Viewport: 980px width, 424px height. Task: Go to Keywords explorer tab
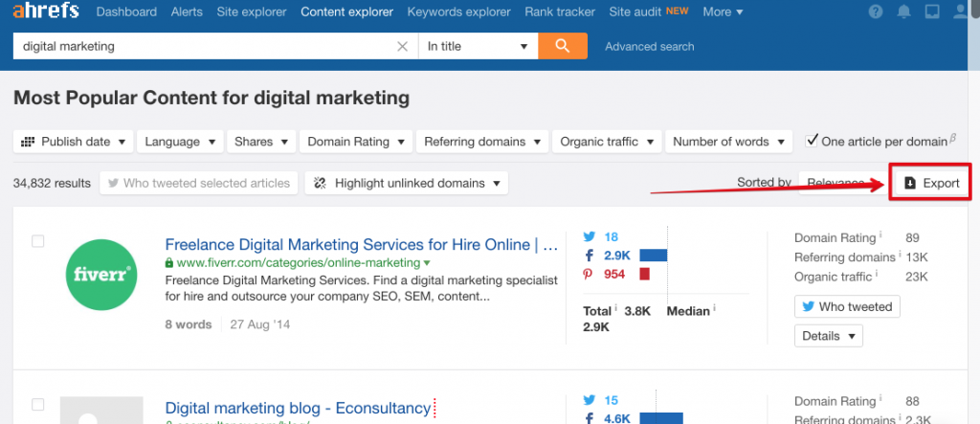pyautogui.click(x=459, y=12)
